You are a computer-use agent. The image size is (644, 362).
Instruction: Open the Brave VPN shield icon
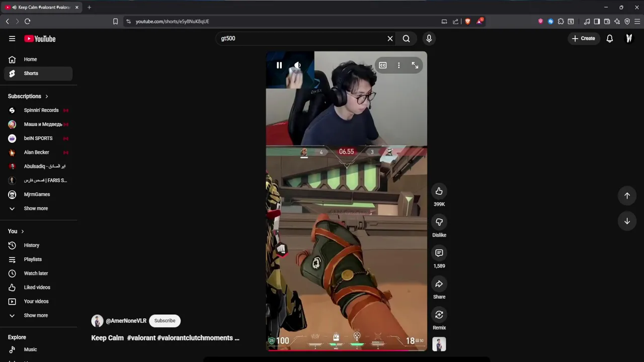pos(627,22)
